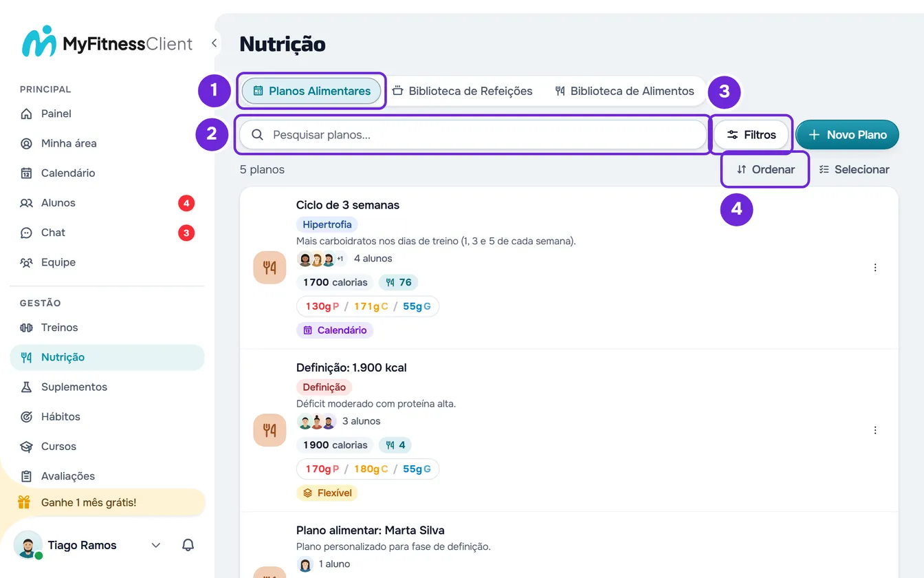This screenshot has width=924, height=578.
Task: Click the Hipertrofia tag
Action: click(x=327, y=224)
